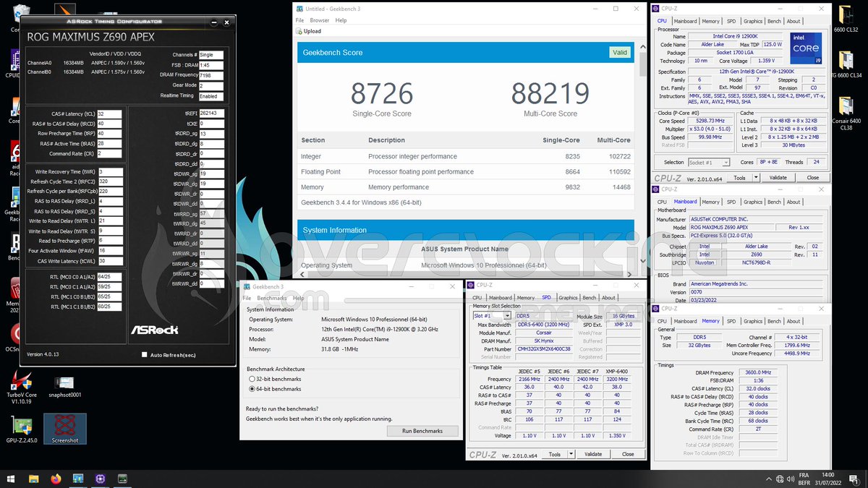
Task: Click the Tools button in top CPU-Z window
Action: (x=739, y=177)
